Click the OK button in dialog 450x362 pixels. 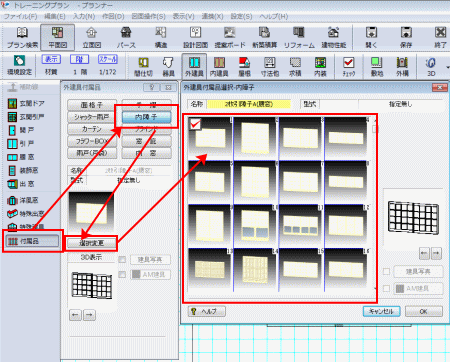pos(424,311)
